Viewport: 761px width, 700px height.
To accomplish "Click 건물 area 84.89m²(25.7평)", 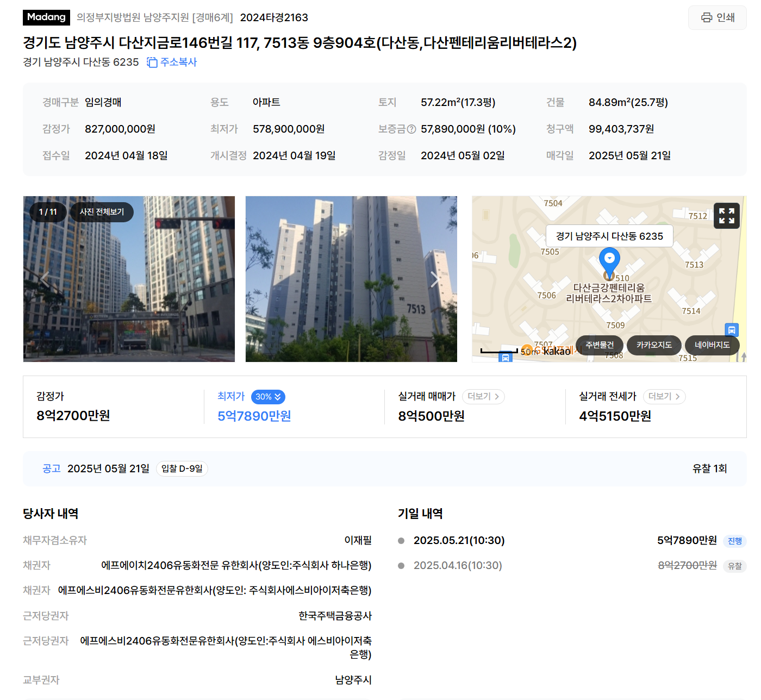I will [x=628, y=102].
